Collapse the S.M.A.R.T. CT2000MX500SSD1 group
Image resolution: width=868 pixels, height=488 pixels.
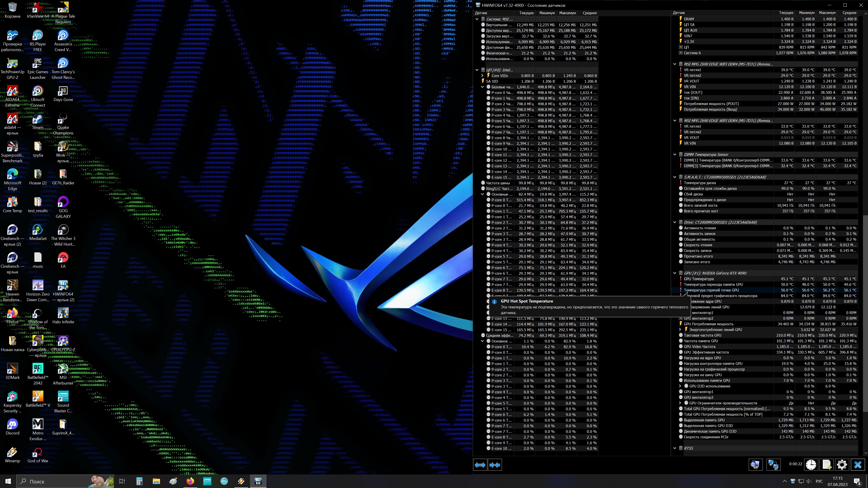pyautogui.click(x=675, y=177)
